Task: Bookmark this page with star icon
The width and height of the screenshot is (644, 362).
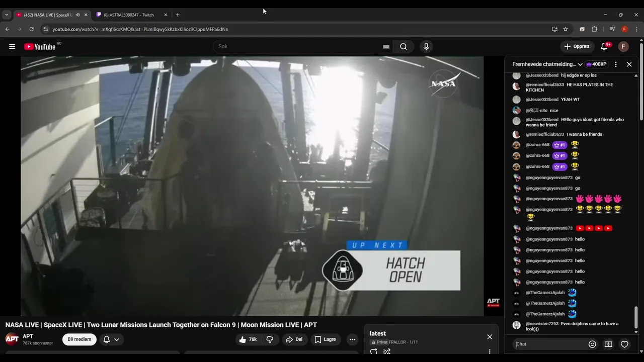Action: (x=566, y=29)
